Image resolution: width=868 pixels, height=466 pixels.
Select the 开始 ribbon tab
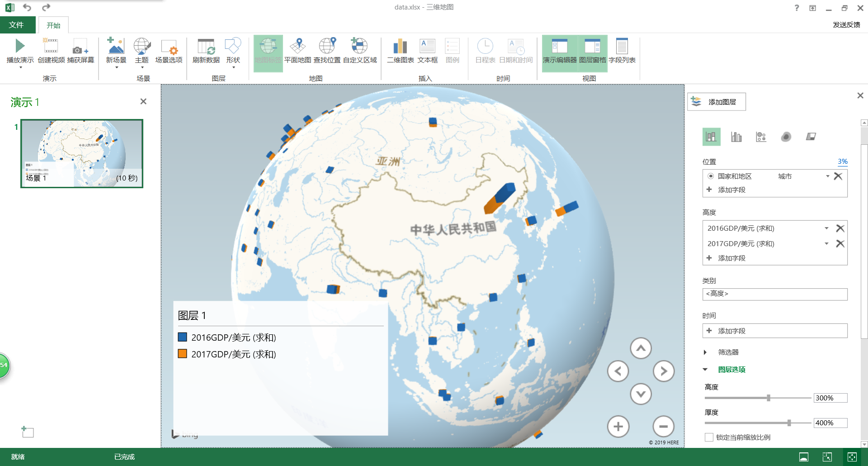(54, 25)
